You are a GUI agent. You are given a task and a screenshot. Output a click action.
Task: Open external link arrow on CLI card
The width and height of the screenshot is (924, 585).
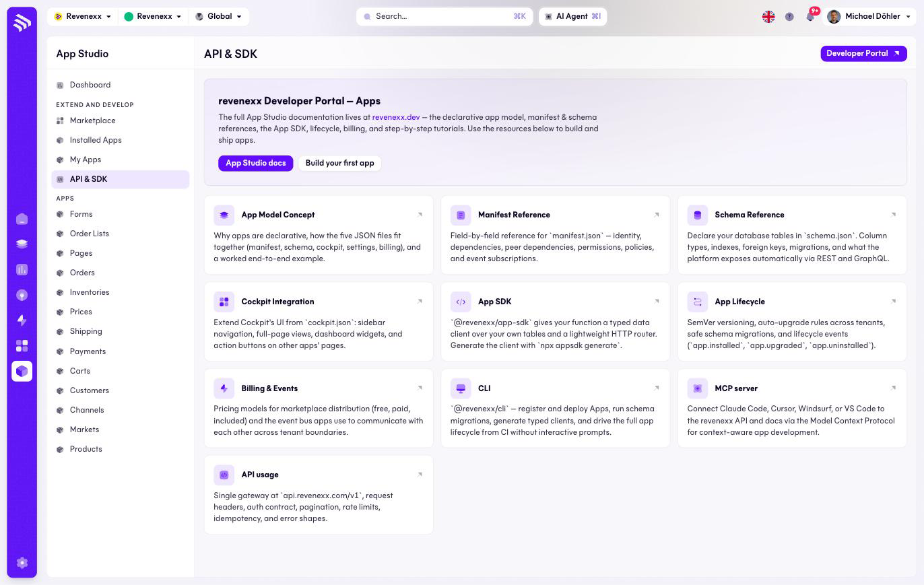pyautogui.click(x=657, y=388)
